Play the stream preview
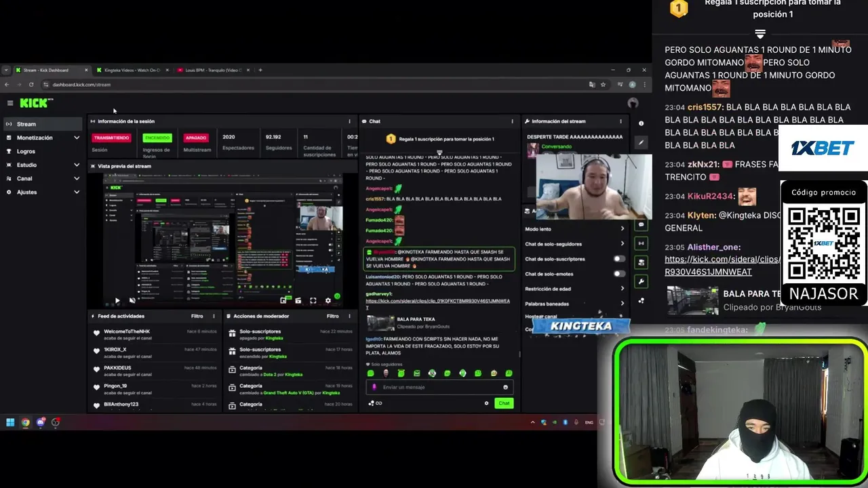868x488 pixels. click(117, 300)
